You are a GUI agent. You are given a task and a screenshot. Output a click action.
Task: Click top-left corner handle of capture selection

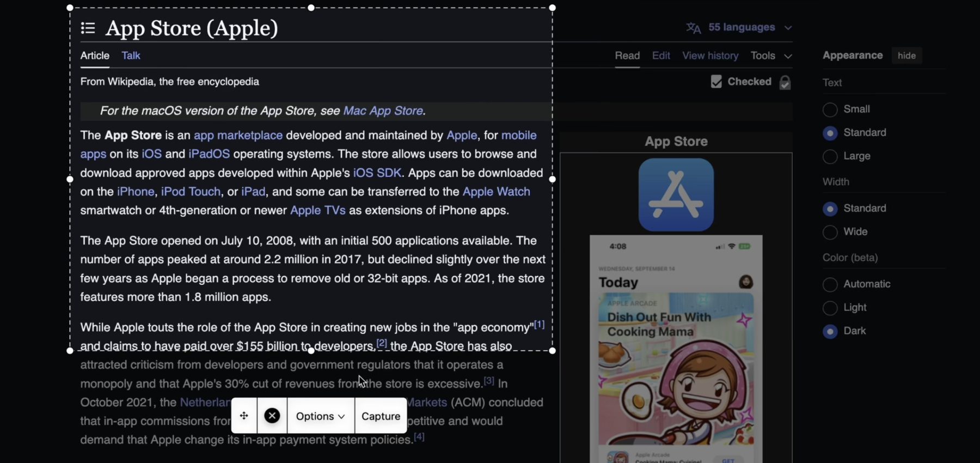[70, 8]
